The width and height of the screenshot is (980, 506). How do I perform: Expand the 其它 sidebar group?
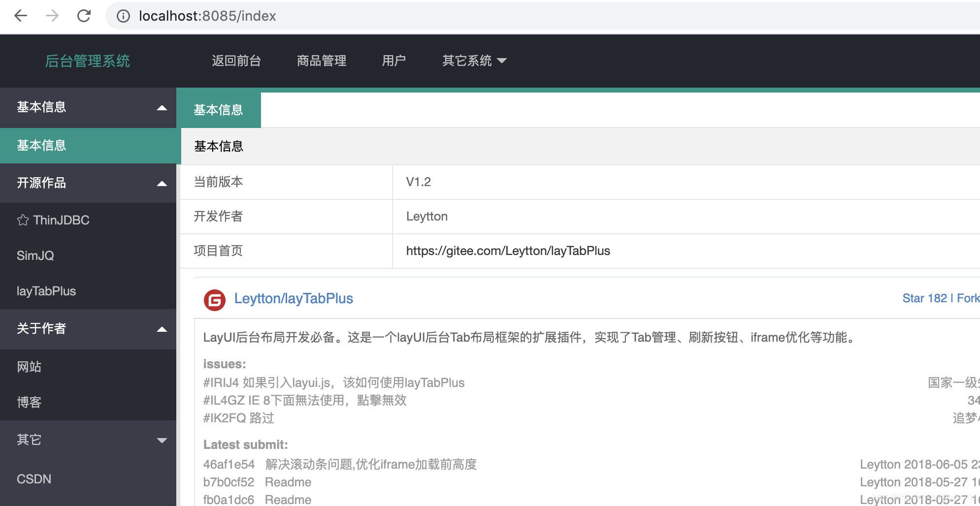[x=88, y=440]
